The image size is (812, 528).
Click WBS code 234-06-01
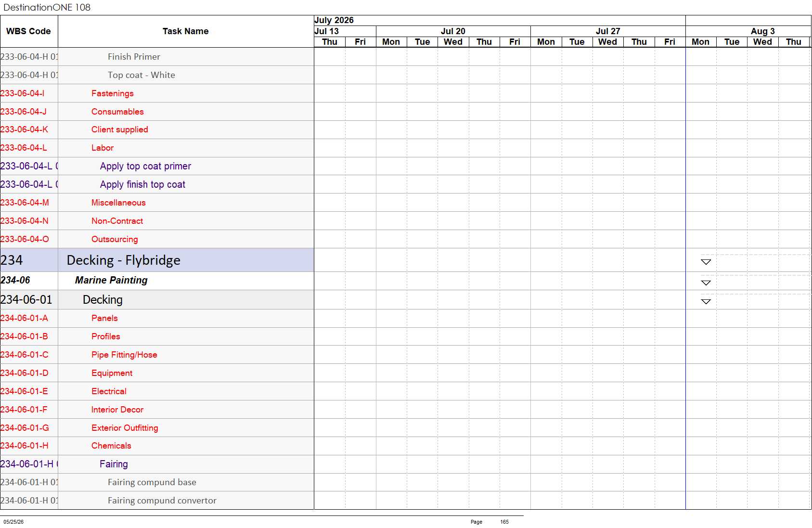pyautogui.click(x=26, y=299)
